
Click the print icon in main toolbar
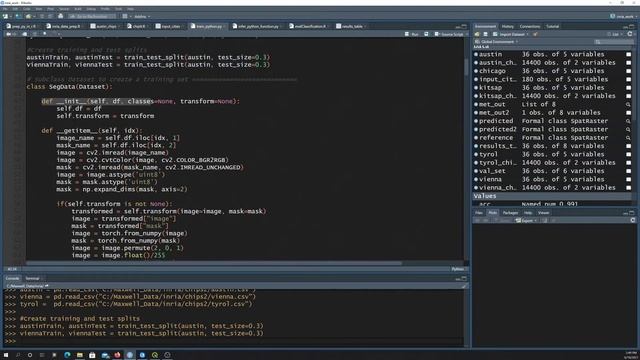pyautogui.click(x=60, y=16)
